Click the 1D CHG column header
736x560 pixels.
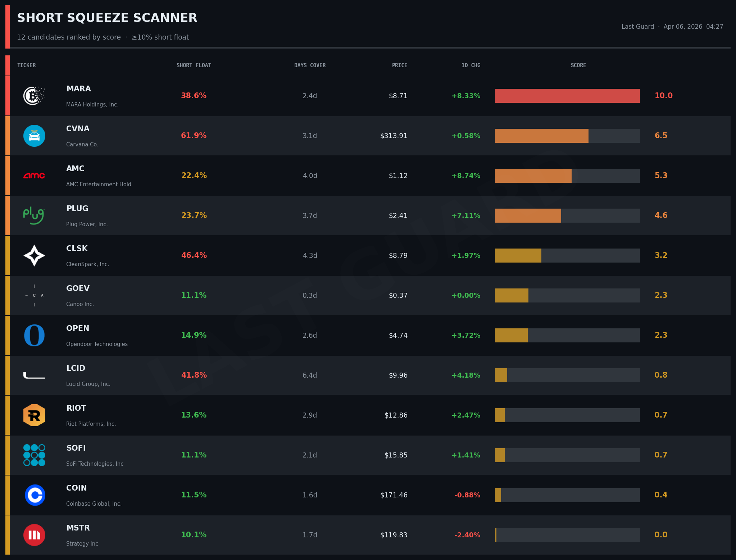coord(471,65)
